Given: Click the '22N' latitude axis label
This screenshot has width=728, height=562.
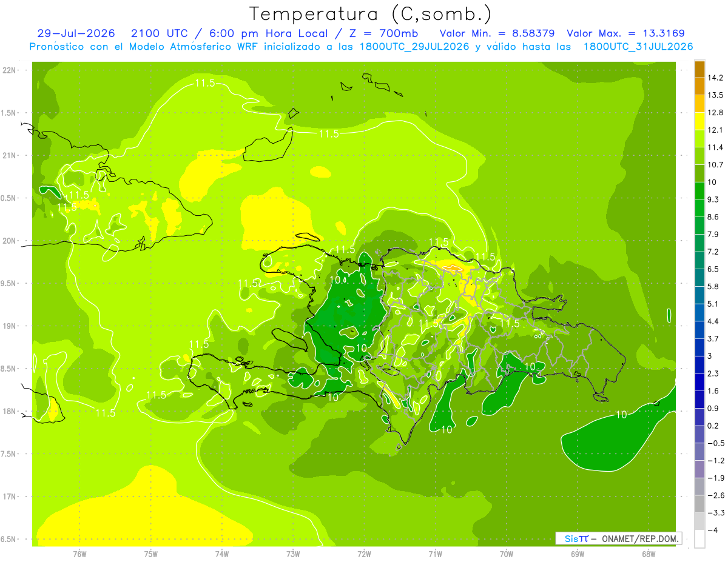Looking at the screenshot, I should (x=10, y=70).
